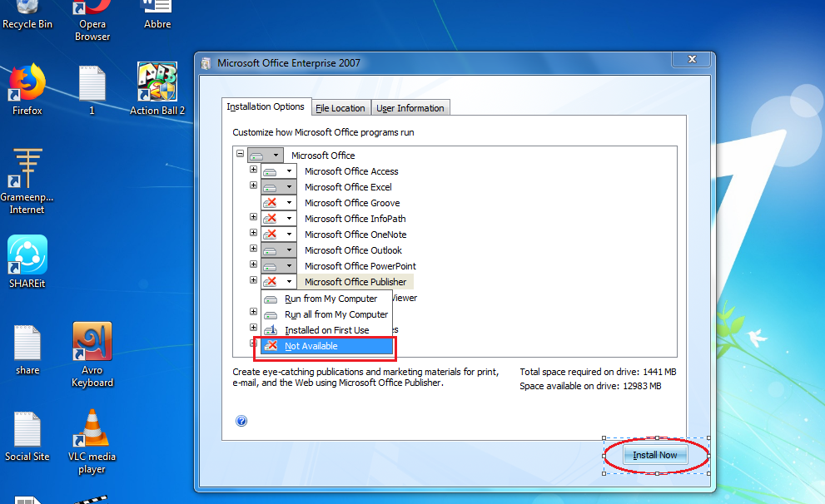Image resolution: width=825 pixels, height=504 pixels.
Task: Open the share text file icon
Action: coord(27,350)
